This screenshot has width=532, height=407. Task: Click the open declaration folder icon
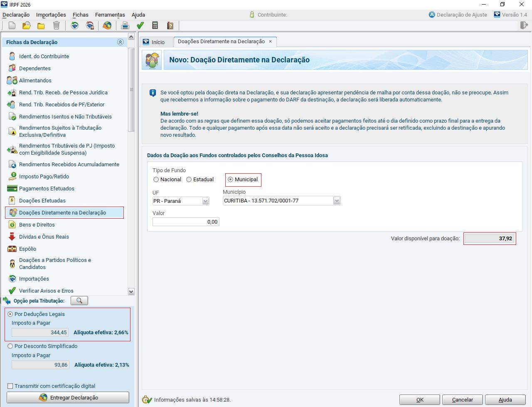pyautogui.click(x=26, y=25)
